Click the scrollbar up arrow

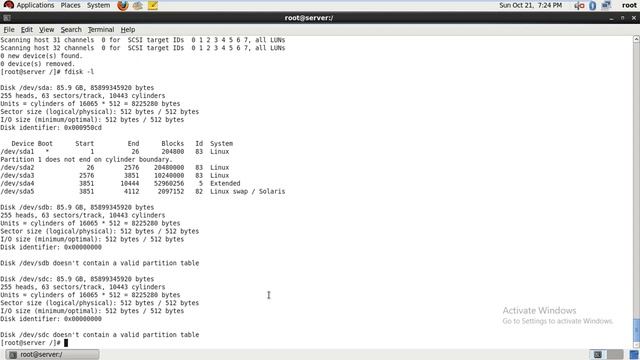pyautogui.click(x=636, y=39)
